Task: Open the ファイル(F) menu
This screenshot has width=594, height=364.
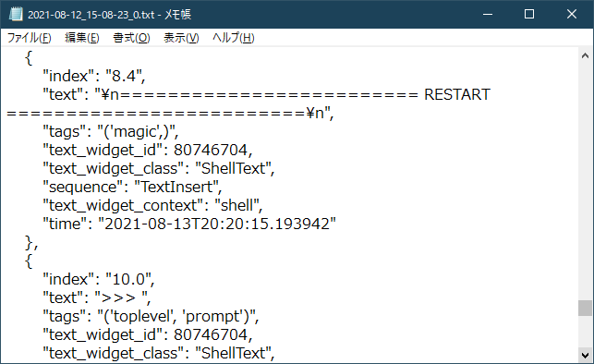Action: pos(30,38)
